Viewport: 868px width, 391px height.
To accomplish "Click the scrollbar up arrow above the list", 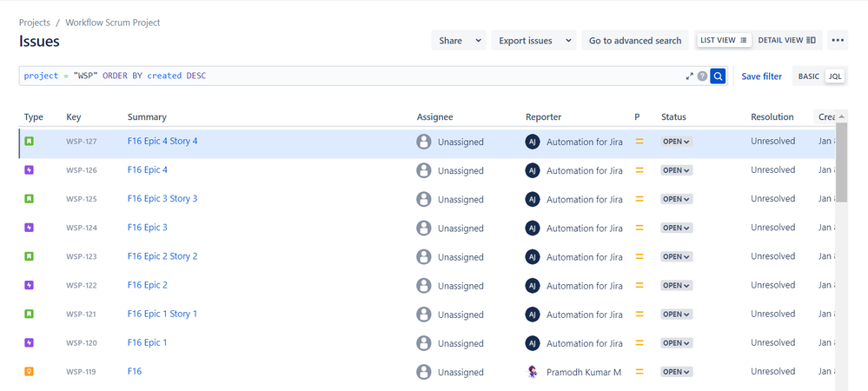I will click(841, 116).
